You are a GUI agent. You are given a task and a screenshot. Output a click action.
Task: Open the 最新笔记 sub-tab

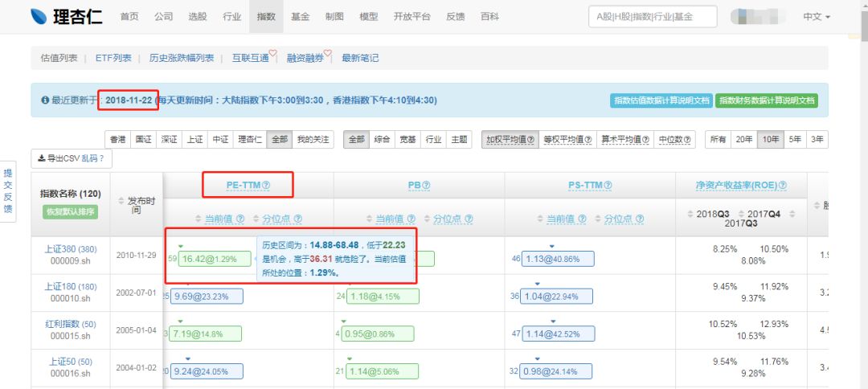(x=360, y=58)
